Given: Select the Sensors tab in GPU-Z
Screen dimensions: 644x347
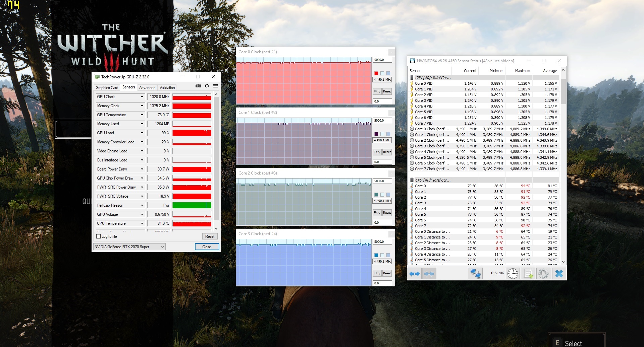Looking at the screenshot, I should click(x=129, y=87).
